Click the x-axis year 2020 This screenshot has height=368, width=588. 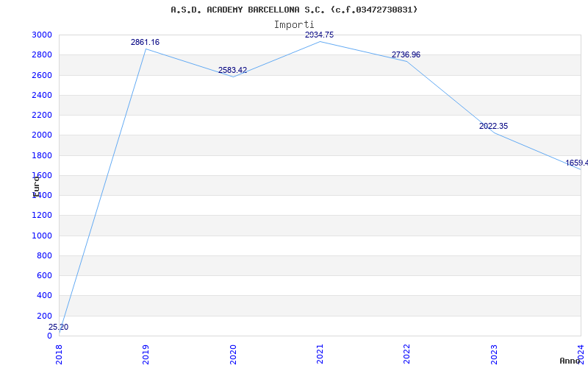(233, 355)
